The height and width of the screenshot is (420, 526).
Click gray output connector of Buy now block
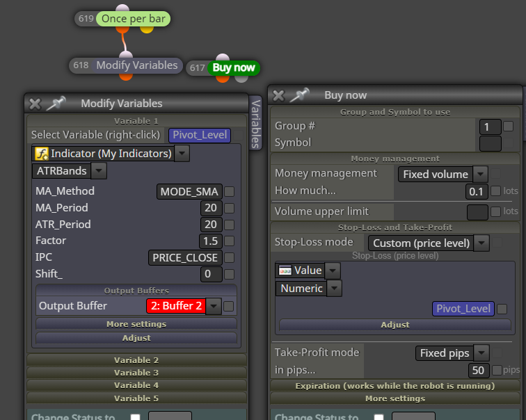click(x=241, y=79)
